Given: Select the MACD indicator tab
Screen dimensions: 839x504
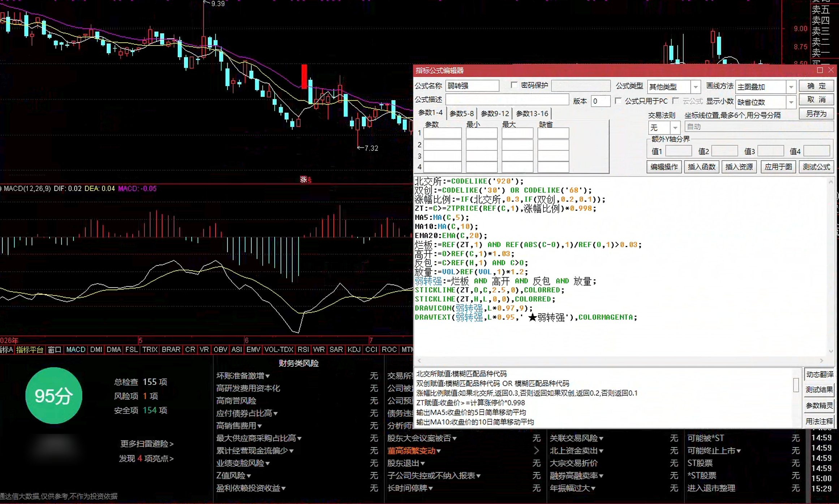Looking at the screenshot, I should [76, 349].
